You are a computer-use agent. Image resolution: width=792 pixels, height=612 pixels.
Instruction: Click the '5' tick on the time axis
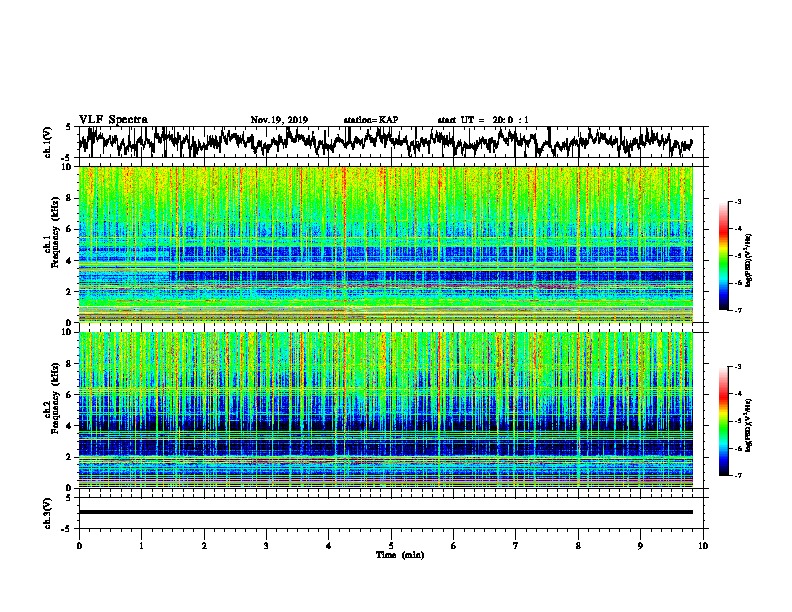(x=391, y=545)
